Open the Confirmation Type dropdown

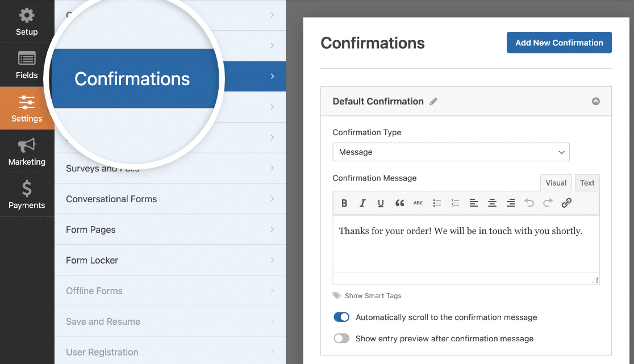tap(451, 152)
